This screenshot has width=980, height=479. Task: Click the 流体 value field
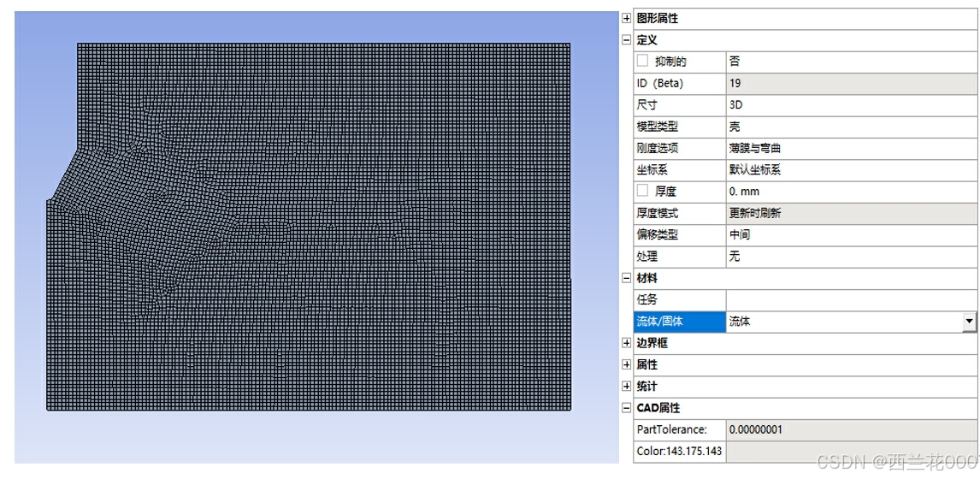coord(844,322)
